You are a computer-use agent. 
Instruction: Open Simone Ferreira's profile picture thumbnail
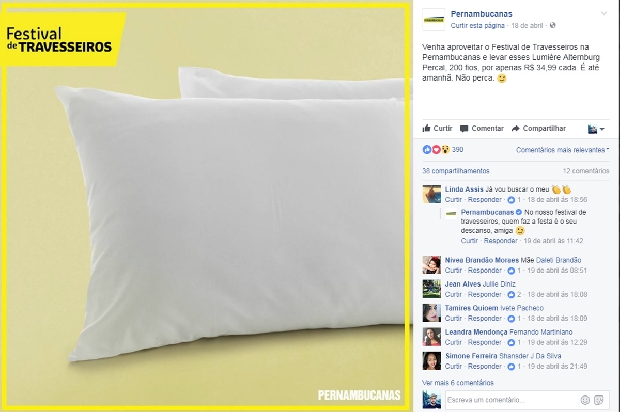pos(431,361)
